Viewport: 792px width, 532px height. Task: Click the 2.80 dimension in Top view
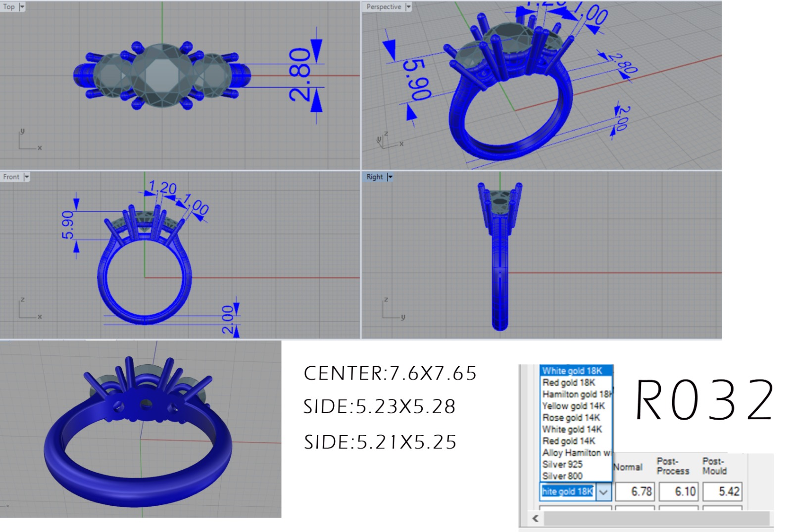pos(300,75)
